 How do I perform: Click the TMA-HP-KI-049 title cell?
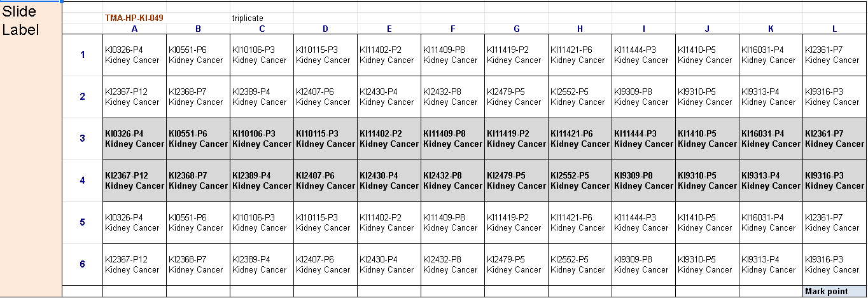point(134,18)
